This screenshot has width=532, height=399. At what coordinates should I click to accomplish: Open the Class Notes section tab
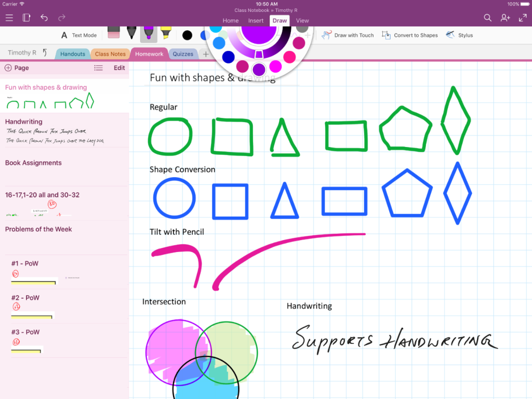point(110,54)
